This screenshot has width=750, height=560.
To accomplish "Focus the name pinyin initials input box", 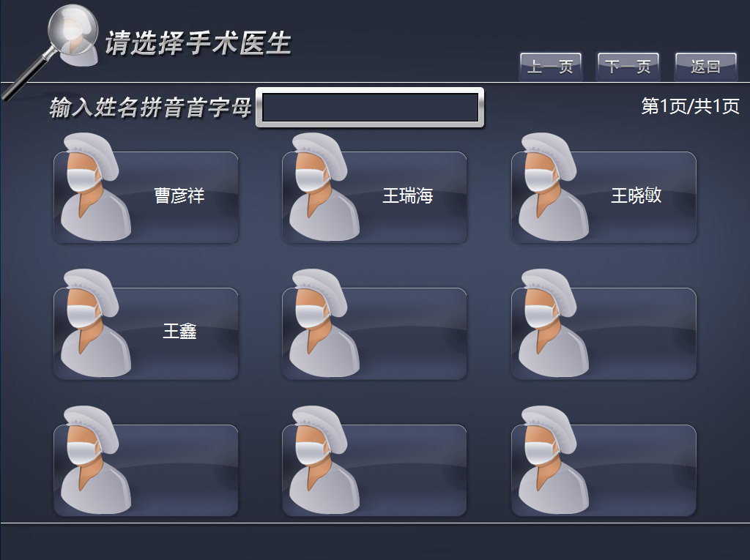I will tap(370, 108).
